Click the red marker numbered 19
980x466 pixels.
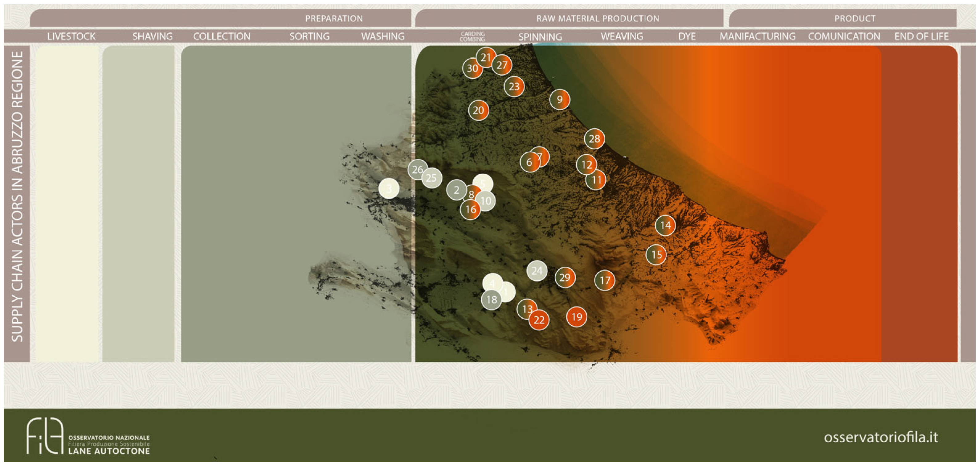point(576,317)
